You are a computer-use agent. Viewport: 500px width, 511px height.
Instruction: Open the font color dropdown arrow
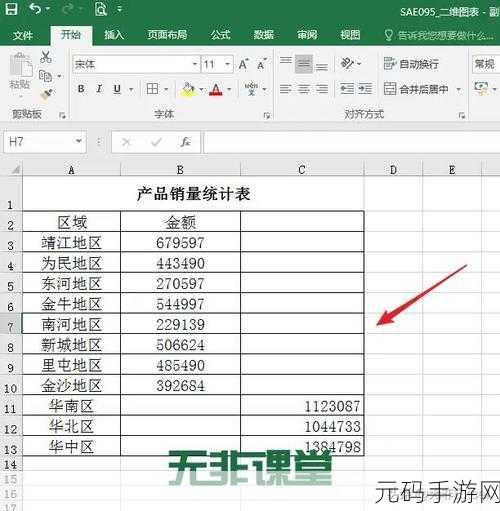[229, 89]
